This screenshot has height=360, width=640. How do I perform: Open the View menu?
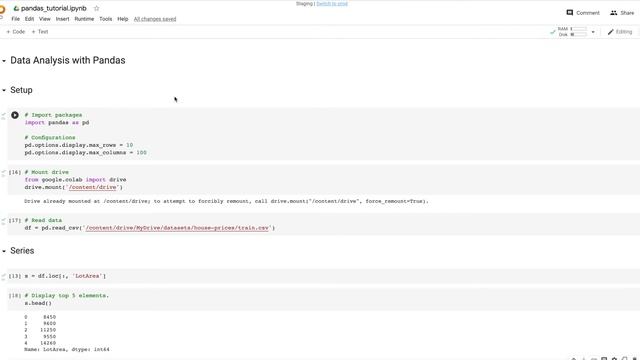(44, 19)
